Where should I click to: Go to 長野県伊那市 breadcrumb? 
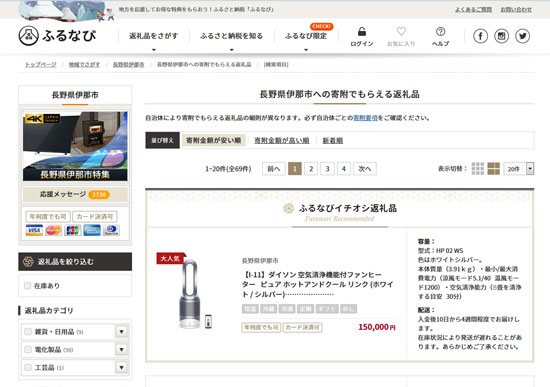click(x=128, y=65)
